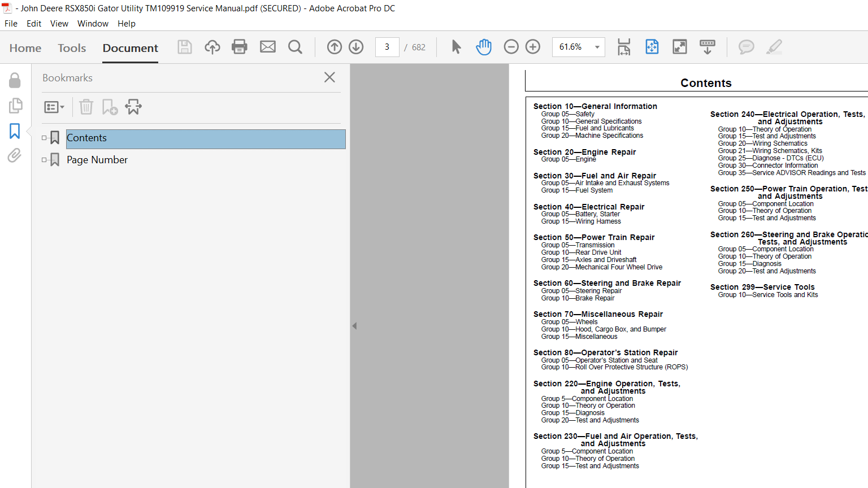Click the page number input field
868x488 pixels.
coord(387,47)
